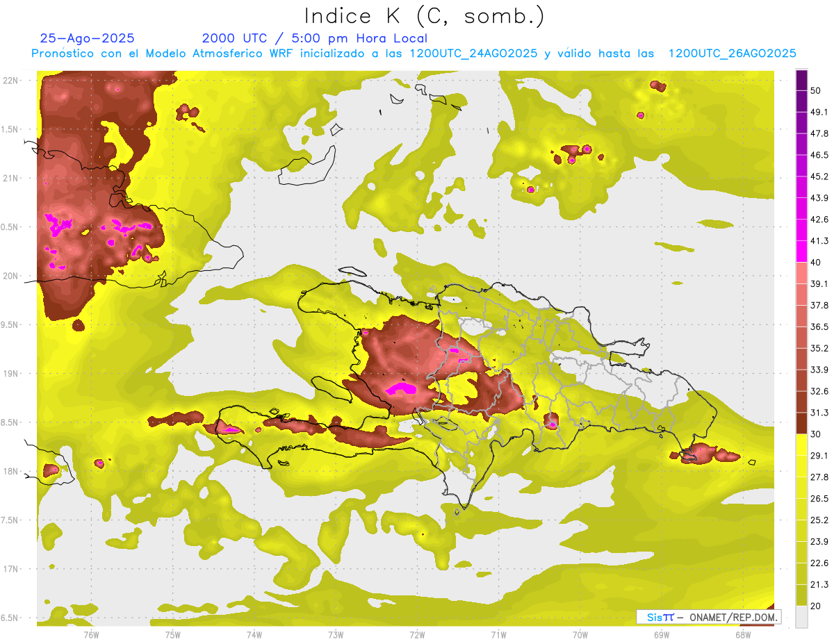Image resolution: width=834 pixels, height=644 pixels.
Task: Click the colorbar value "32.6"
Action: pyautogui.click(x=819, y=391)
